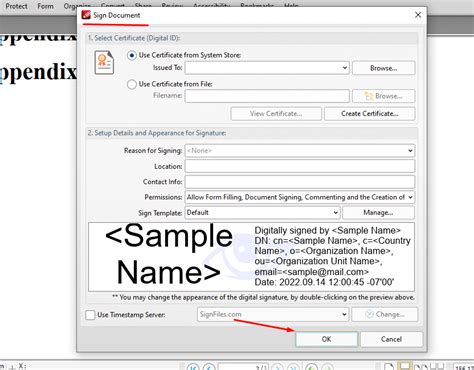Click the '2. Setup Details and Appearance' header
This screenshot has width=474, height=370.
pos(157,133)
